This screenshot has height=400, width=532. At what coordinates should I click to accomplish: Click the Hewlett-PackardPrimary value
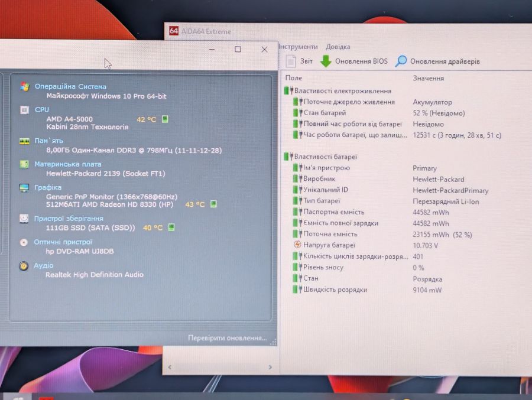click(x=450, y=190)
